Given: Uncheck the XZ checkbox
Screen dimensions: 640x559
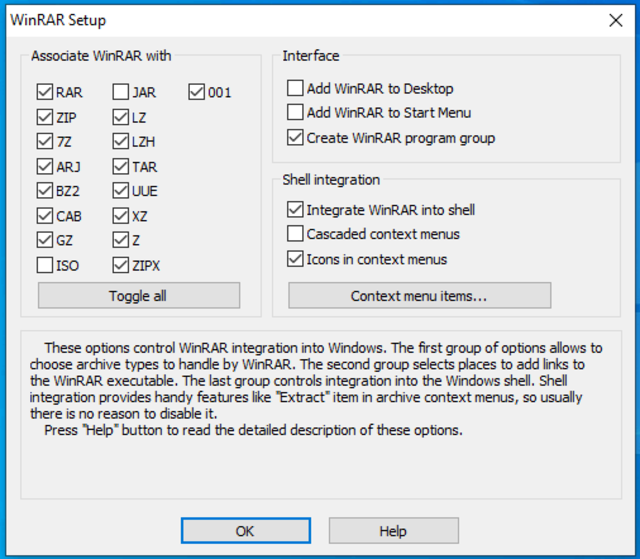Looking at the screenshot, I should click(x=121, y=216).
